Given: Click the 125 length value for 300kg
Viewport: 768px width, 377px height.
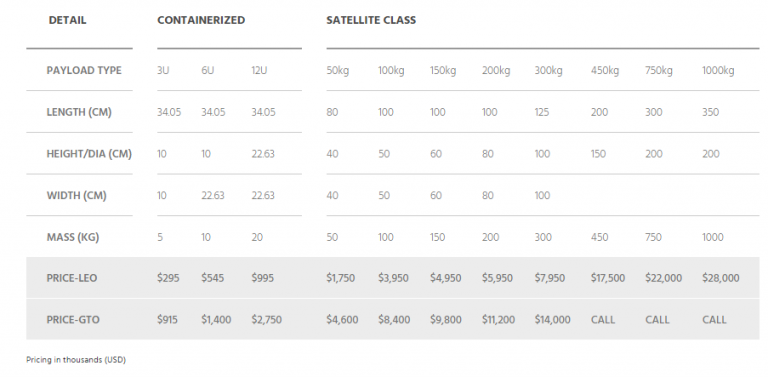Looking at the screenshot, I should click(542, 112).
